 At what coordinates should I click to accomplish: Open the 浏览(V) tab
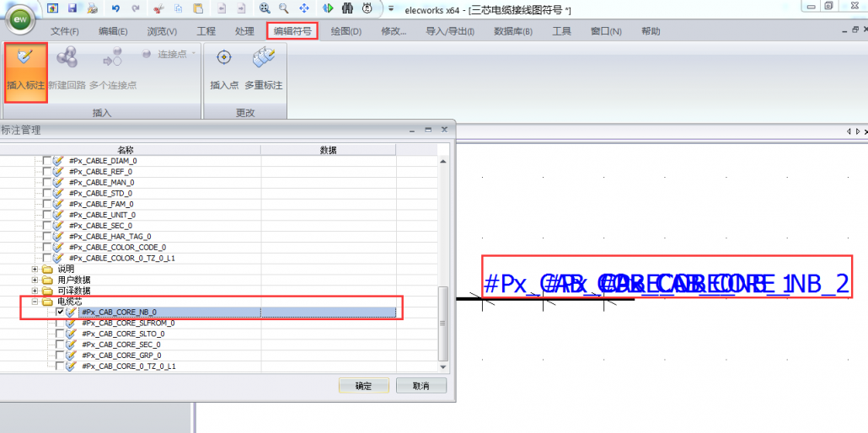(x=162, y=31)
